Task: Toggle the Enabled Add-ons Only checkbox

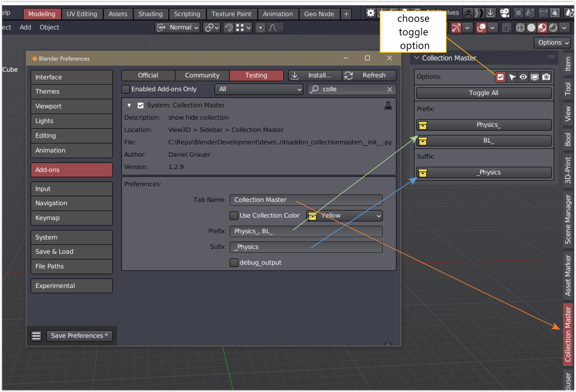Action: pyautogui.click(x=125, y=89)
